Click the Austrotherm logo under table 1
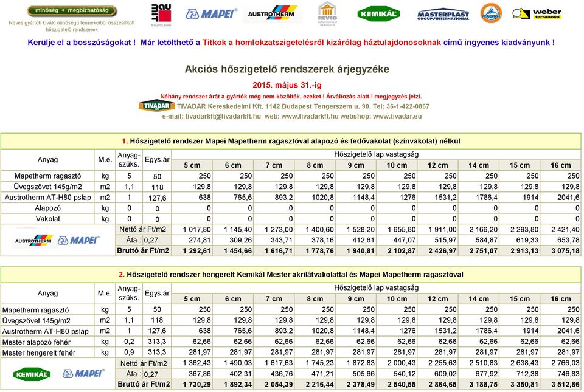 [x=34, y=240]
